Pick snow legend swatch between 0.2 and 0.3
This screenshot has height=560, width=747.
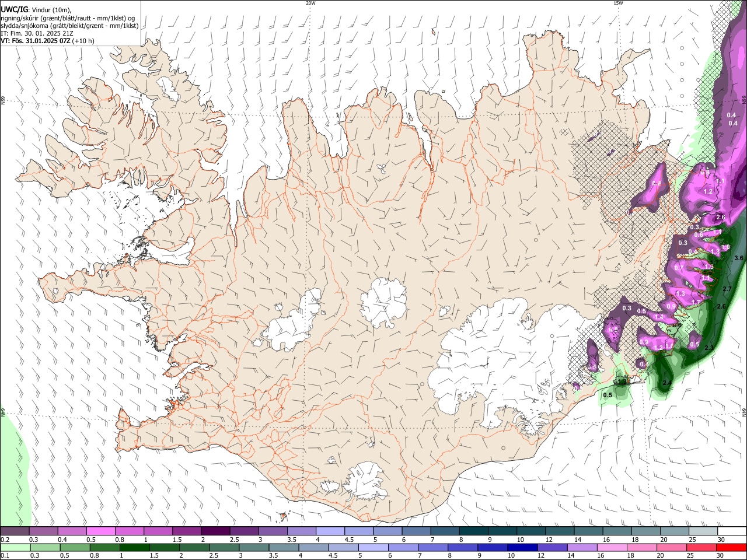[15, 531]
